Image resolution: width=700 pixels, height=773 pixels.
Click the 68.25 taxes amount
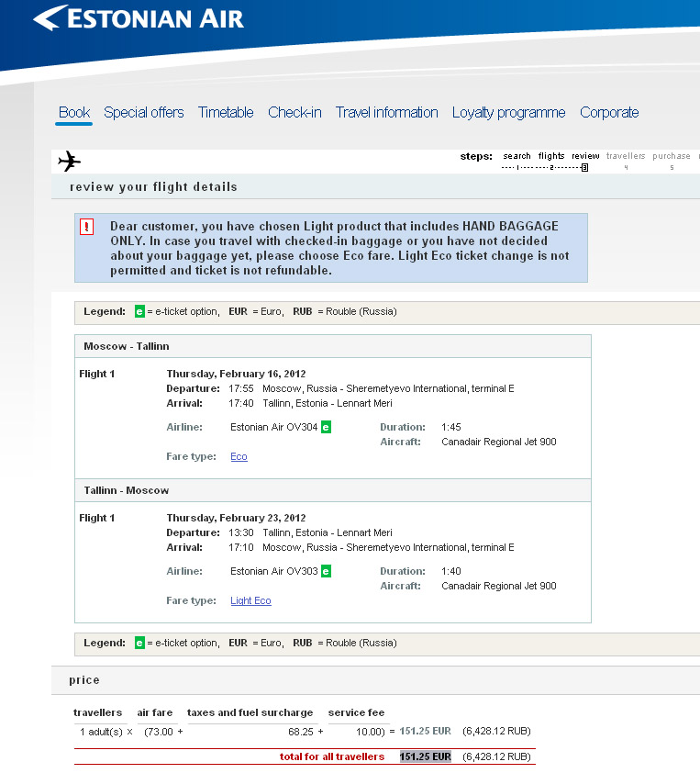[301, 732]
